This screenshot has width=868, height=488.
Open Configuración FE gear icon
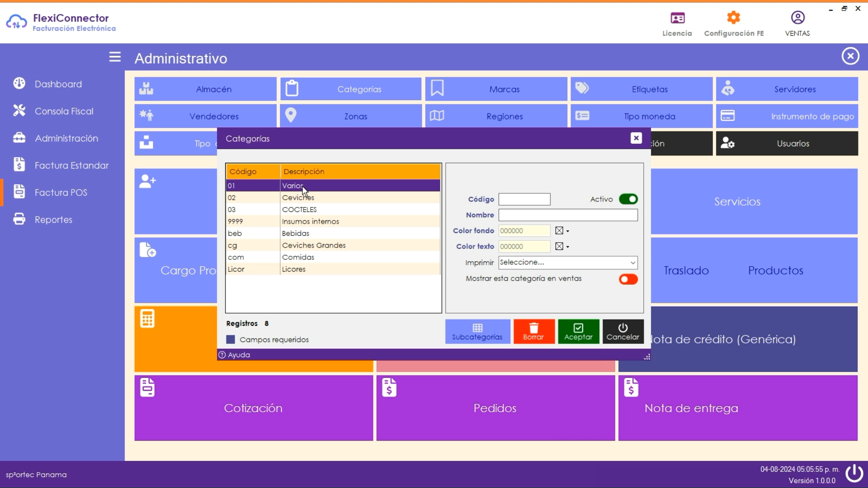point(733,18)
